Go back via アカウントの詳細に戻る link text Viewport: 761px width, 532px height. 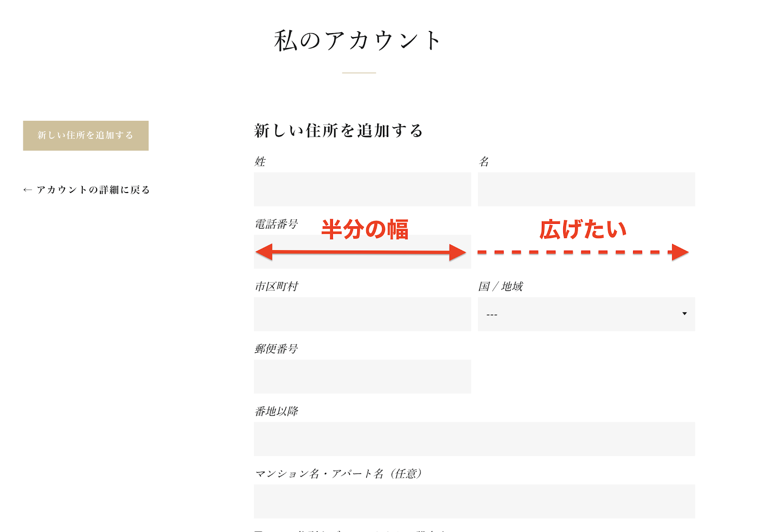click(x=93, y=190)
